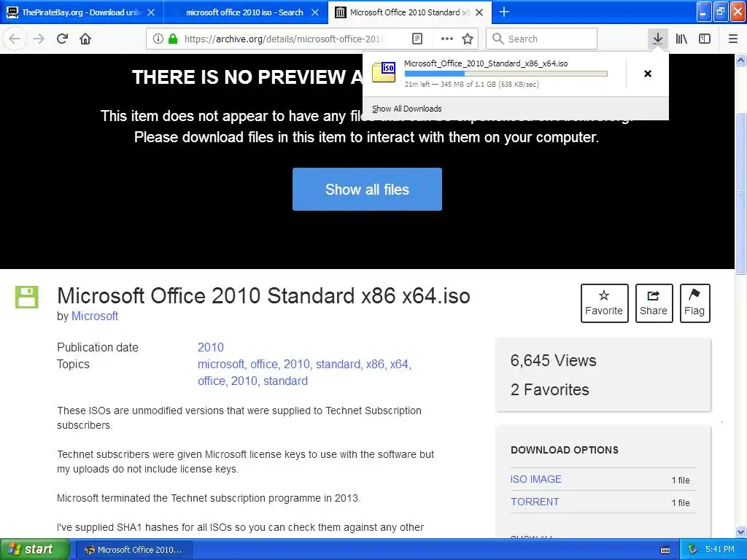Favorite this archive item
Screen dimensions: 747x560
point(604,303)
